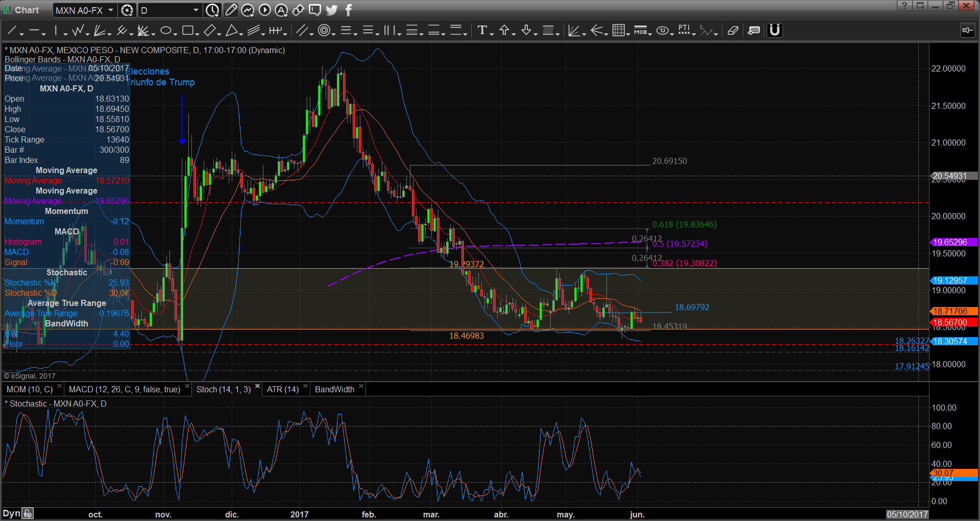Toggle the Dyn lock at bottom left

[28, 513]
